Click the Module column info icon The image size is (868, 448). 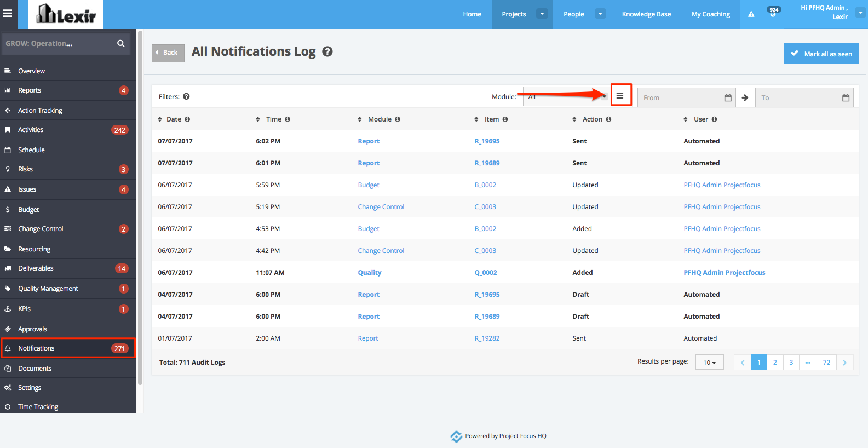[398, 119]
